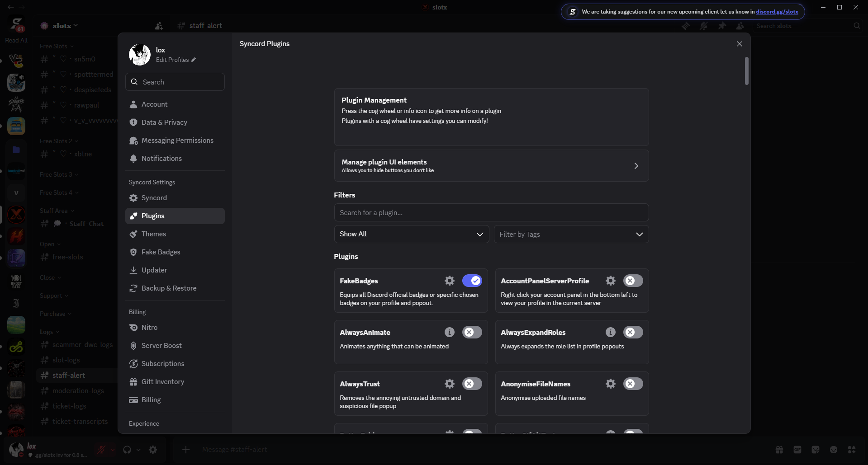The image size is (868, 465).
Task: Click the invite members icon beside slotx
Action: coord(159,26)
